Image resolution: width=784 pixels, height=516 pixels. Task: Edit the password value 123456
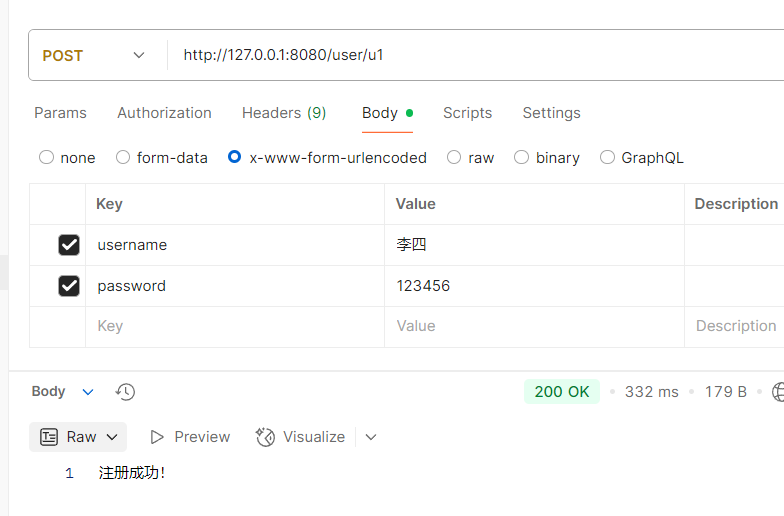click(423, 286)
